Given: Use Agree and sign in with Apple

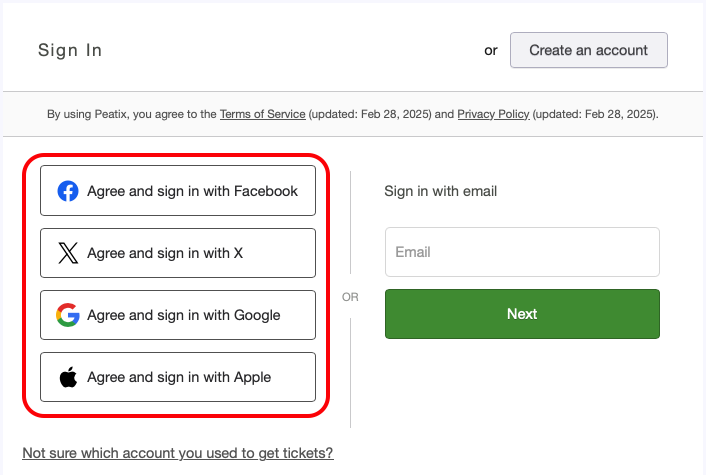Looking at the screenshot, I should 178,377.
